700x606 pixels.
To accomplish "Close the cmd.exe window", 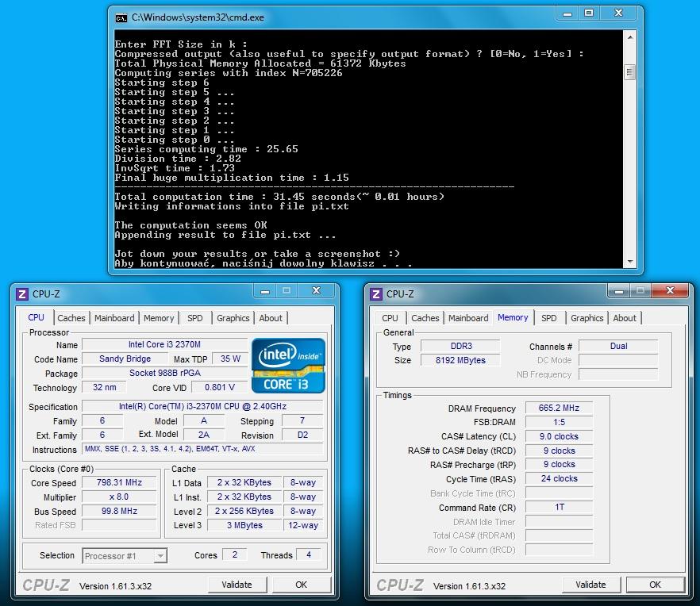I will point(618,13).
